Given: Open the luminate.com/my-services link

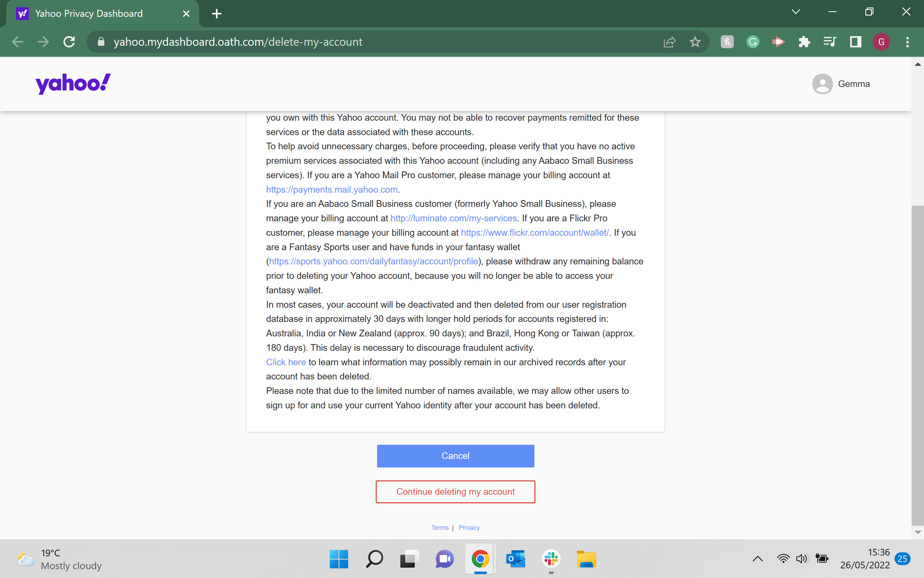Looking at the screenshot, I should tap(453, 218).
